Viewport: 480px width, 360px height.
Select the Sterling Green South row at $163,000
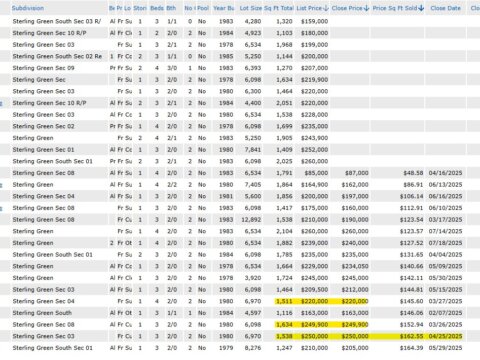pyautogui.click(x=42, y=313)
